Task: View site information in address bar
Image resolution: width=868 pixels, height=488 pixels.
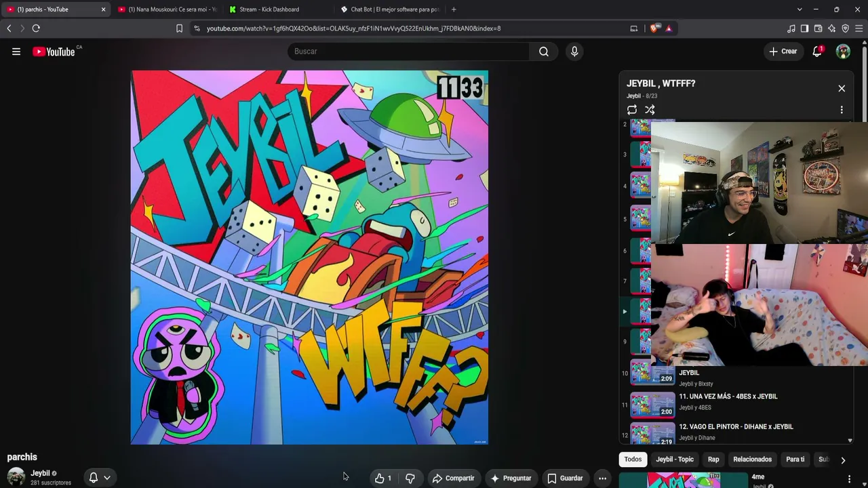Action: pos(197,28)
